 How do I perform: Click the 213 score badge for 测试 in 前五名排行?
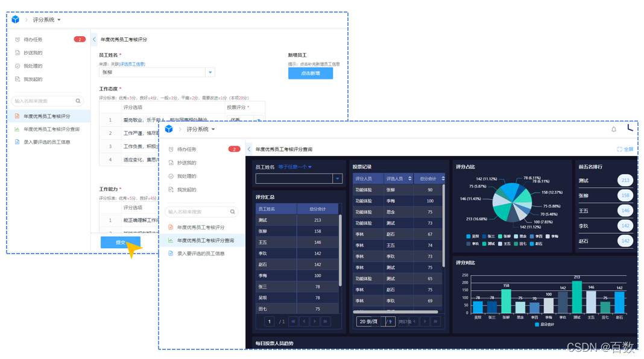click(625, 180)
